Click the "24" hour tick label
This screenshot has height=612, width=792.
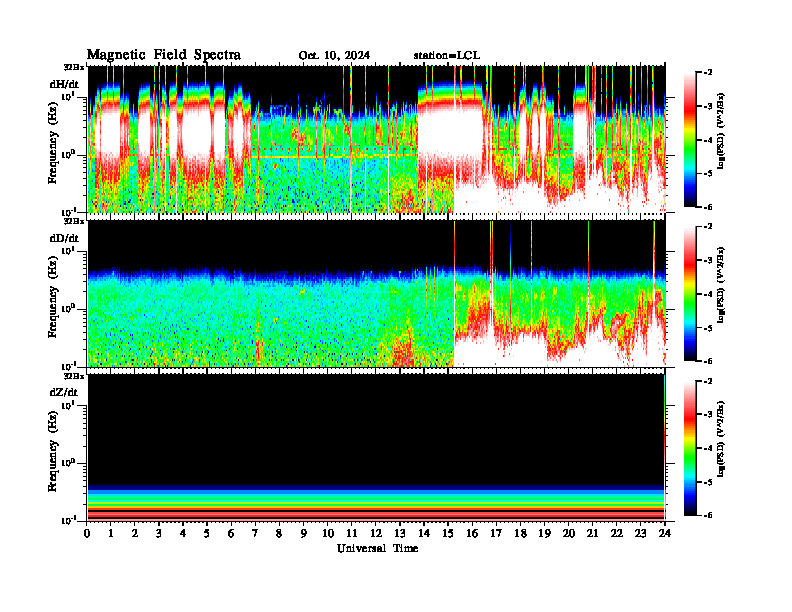coord(665,534)
